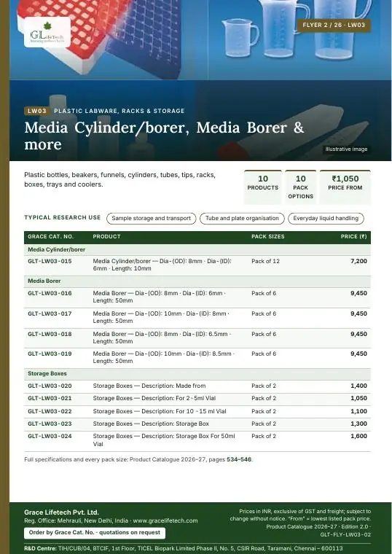Click the price 1,050 in GLT-LW03-021 row
392x554 pixels.
[x=358, y=398]
